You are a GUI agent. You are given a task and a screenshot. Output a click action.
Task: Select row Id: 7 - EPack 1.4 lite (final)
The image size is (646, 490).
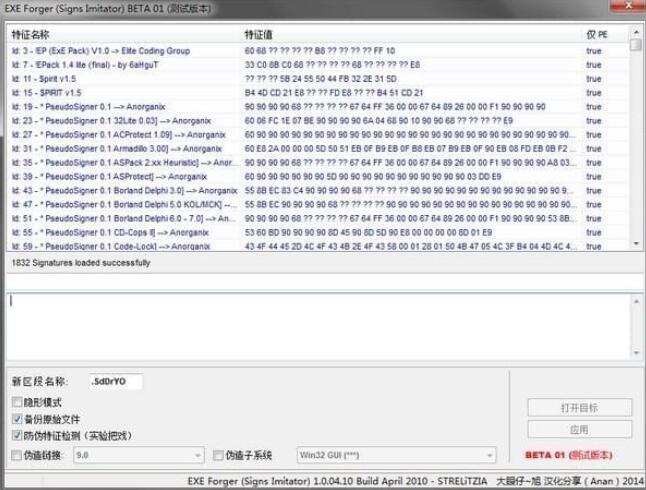point(318,65)
